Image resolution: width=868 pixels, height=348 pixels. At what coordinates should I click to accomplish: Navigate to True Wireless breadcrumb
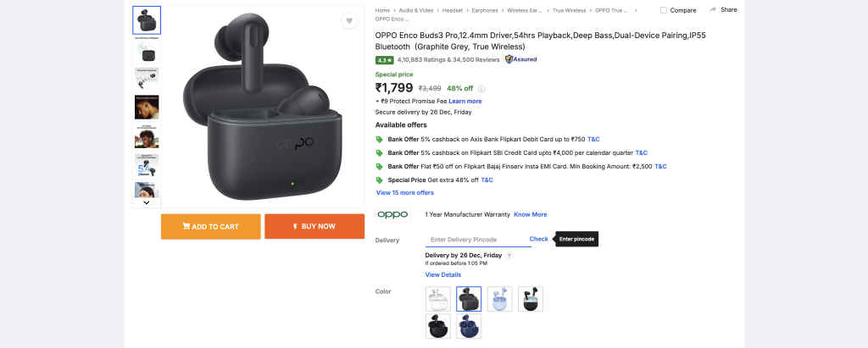(x=570, y=10)
